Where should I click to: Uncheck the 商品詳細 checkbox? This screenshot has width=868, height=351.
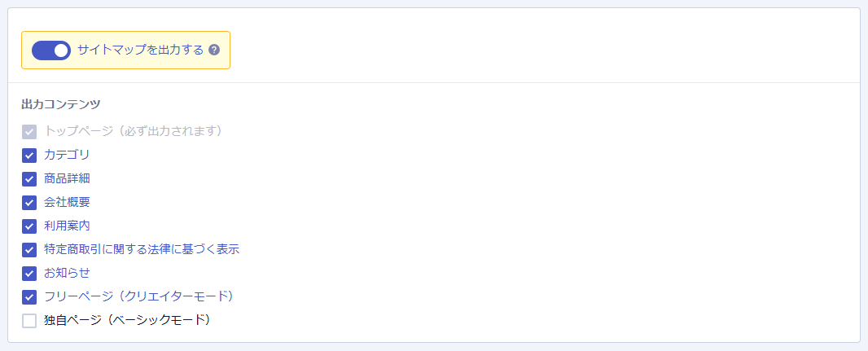pos(29,179)
